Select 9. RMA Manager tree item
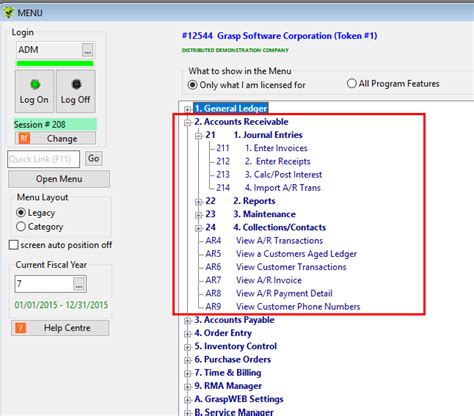The height and width of the screenshot is (416, 474). coord(228,386)
